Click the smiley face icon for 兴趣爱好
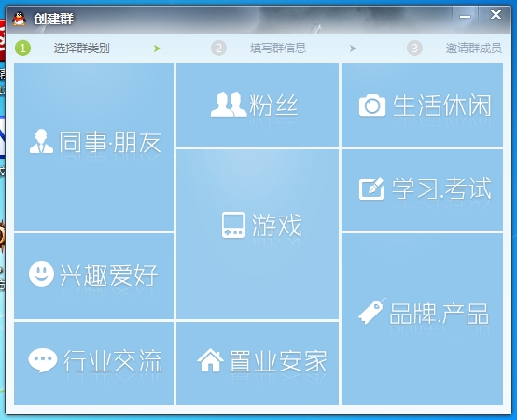Screen dimensions: 517x420 (41, 274)
